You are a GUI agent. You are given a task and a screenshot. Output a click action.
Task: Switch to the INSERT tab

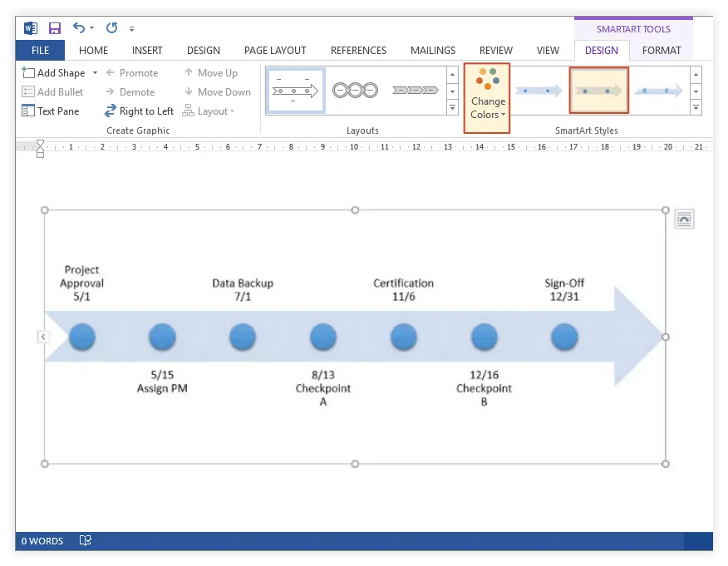point(147,51)
